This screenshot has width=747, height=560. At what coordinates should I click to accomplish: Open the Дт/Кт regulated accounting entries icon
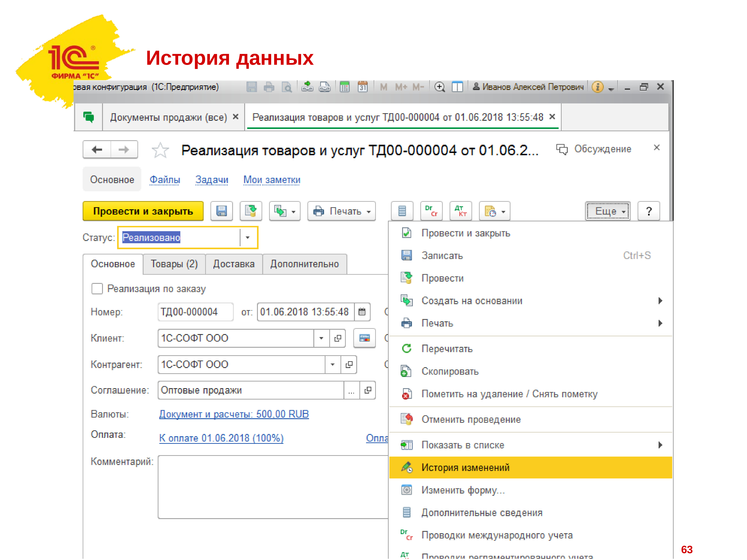coord(461,211)
